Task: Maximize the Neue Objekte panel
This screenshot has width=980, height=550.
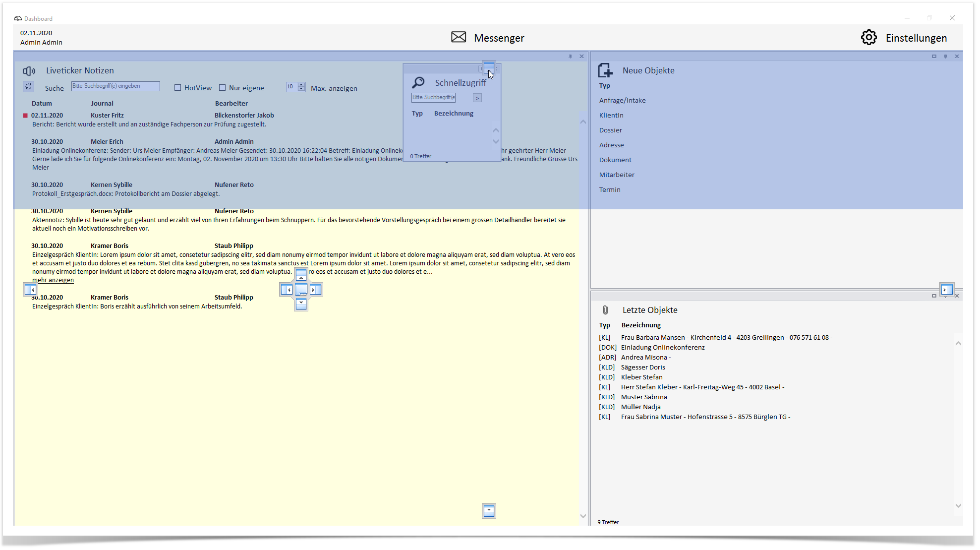Action: coord(934,56)
